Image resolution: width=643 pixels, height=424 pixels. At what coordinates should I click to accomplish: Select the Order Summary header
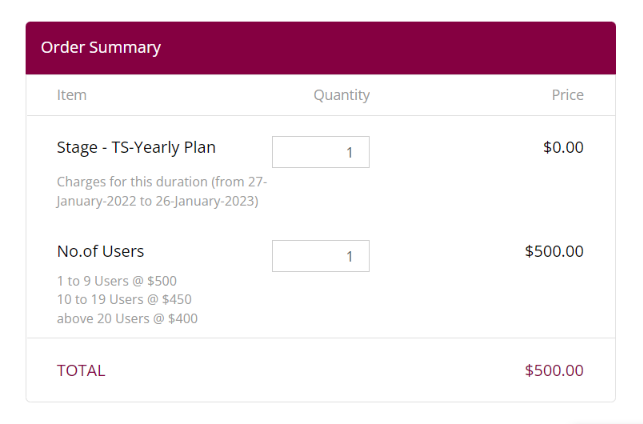tap(101, 48)
